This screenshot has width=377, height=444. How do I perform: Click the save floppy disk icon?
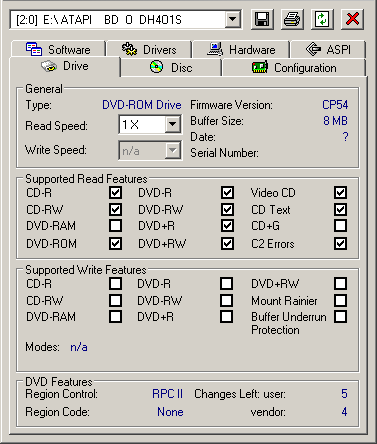[262, 19]
